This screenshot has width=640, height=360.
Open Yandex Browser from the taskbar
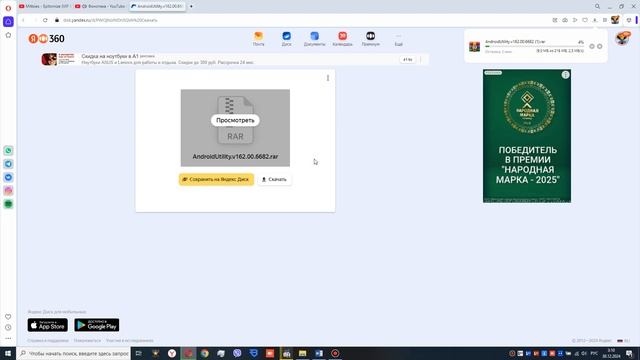[172, 353]
